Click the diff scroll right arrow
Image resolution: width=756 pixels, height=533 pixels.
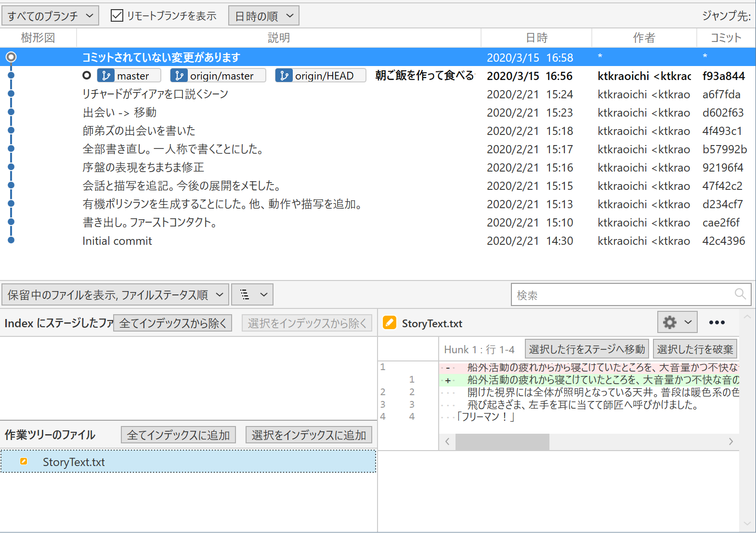click(731, 441)
